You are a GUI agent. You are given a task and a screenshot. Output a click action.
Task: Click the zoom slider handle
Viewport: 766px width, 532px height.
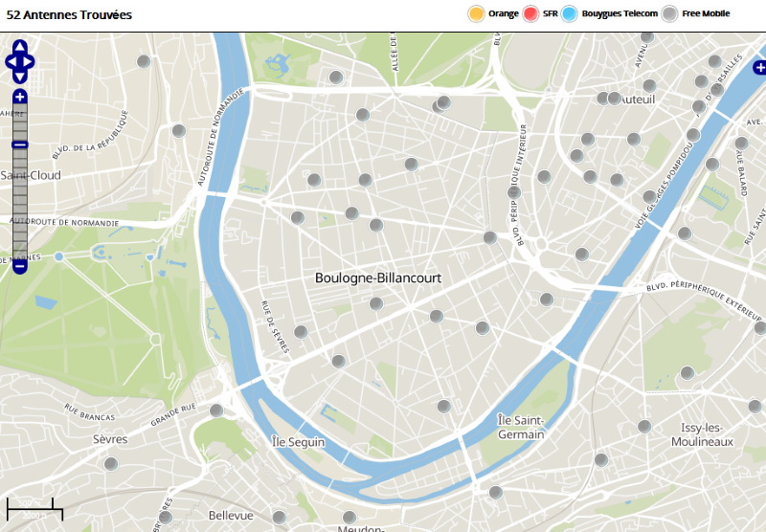[x=20, y=144]
